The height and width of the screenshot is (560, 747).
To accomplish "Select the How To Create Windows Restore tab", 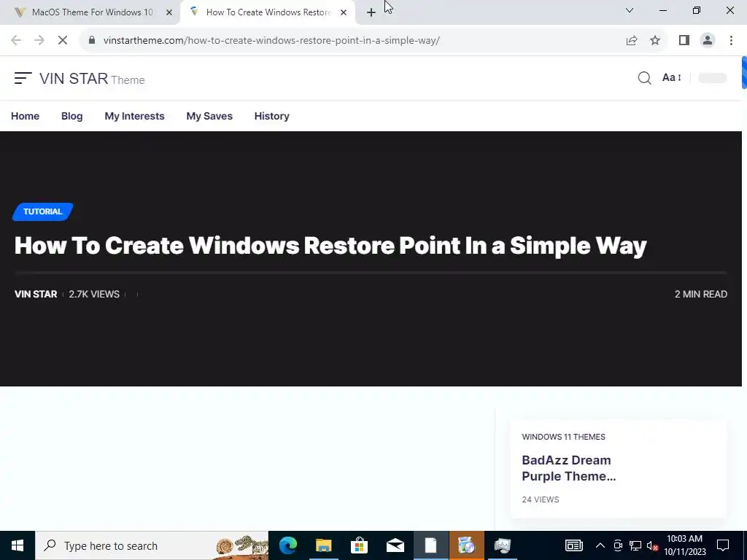I will point(268,12).
